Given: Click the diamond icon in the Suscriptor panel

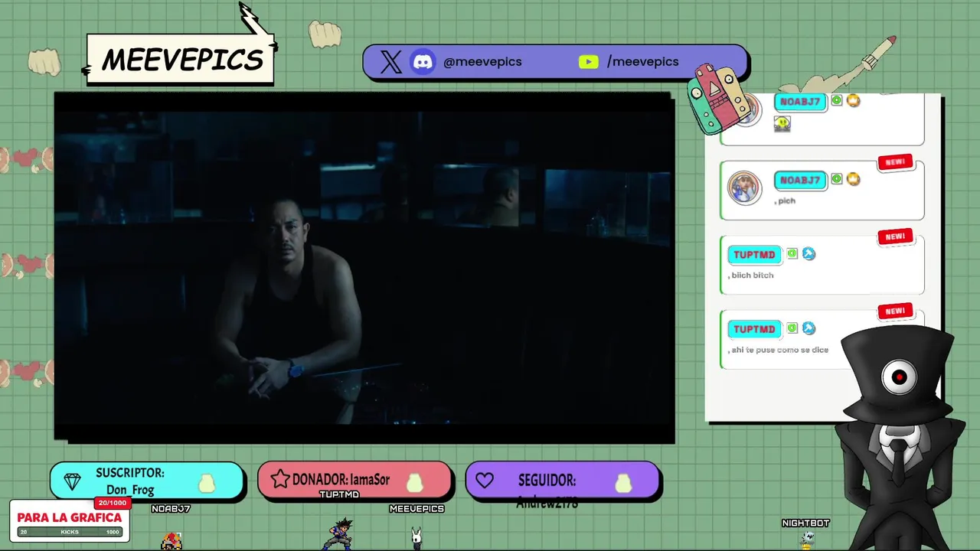Looking at the screenshot, I should [x=72, y=481].
